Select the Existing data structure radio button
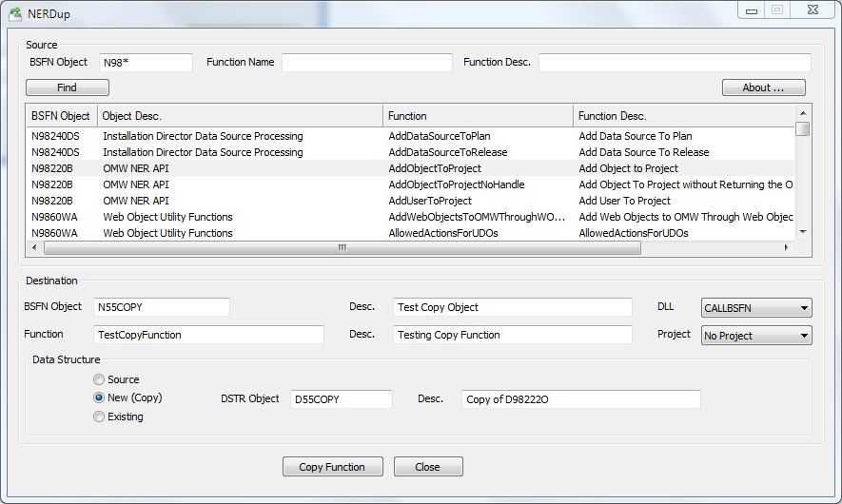 [x=99, y=417]
